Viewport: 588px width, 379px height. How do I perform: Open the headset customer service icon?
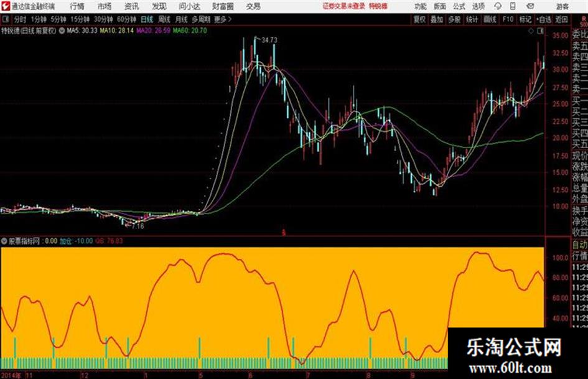(498, 6)
